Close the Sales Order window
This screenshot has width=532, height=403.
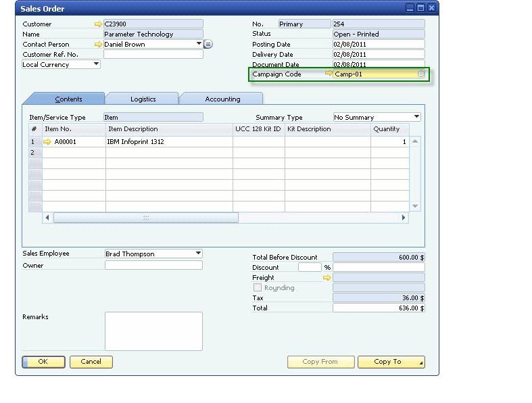click(x=431, y=8)
